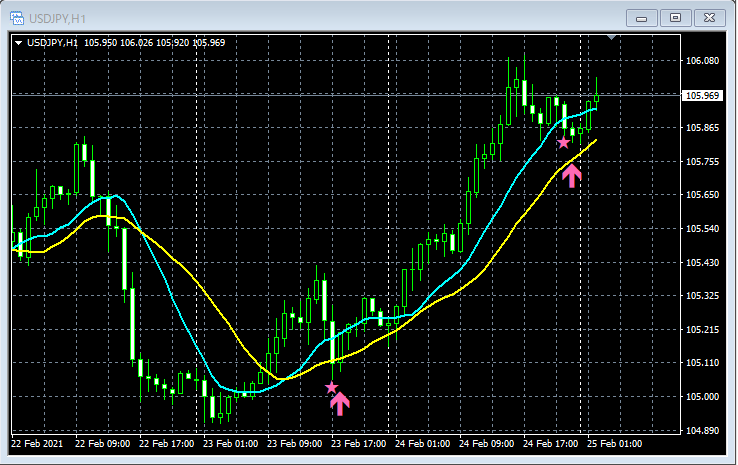This screenshot has width=738, height=465.
Task: Expand the USDJPY,H1 chart dropdown triangle
Action: (x=18, y=43)
